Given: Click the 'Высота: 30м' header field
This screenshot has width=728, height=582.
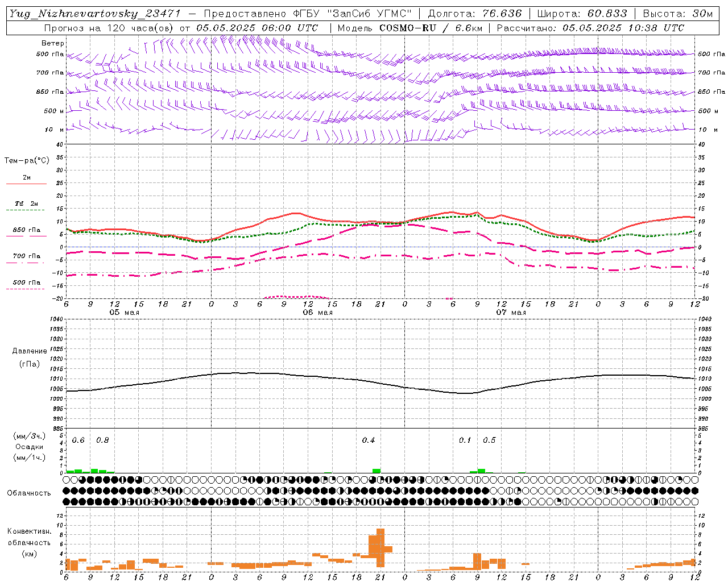Looking at the screenshot, I should pos(678,14).
